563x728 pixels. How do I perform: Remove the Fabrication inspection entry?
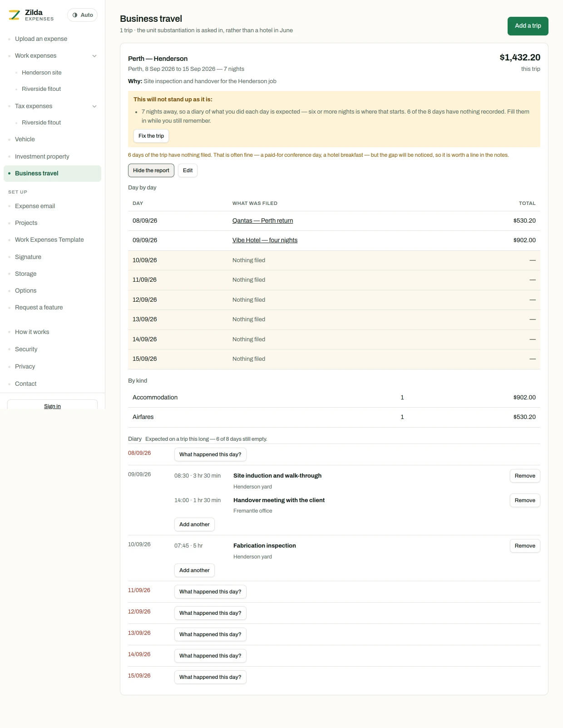[x=525, y=546]
